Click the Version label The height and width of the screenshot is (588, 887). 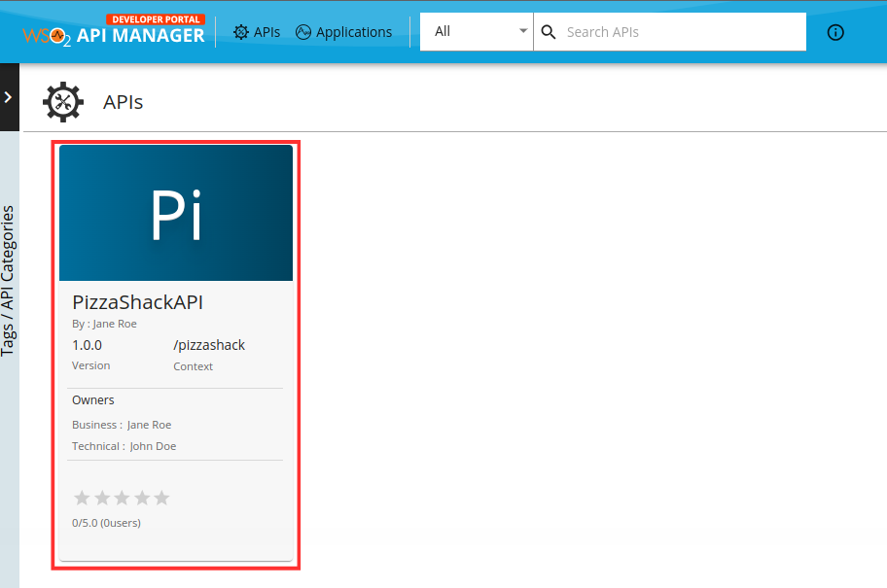coord(91,365)
